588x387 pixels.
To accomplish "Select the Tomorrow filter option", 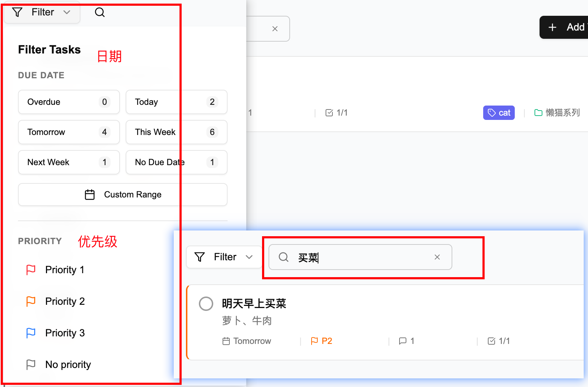I will (x=69, y=132).
